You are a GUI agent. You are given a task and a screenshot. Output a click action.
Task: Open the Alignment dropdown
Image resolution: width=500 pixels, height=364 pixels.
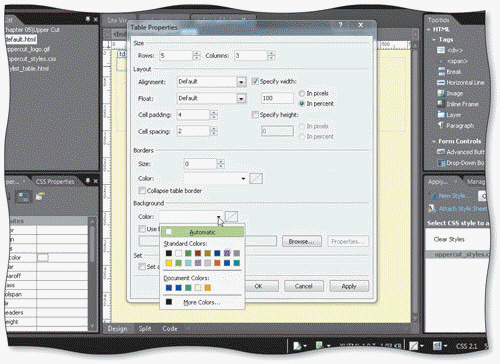(x=241, y=82)
